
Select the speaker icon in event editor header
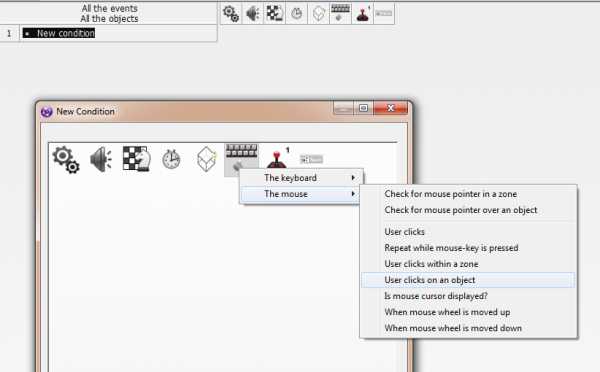[253, 14]
